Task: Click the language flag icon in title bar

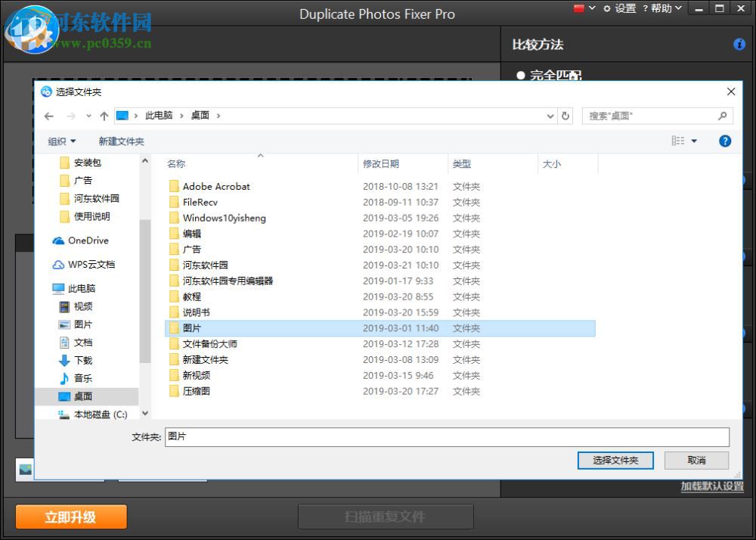Action: (x=578, y=8)
